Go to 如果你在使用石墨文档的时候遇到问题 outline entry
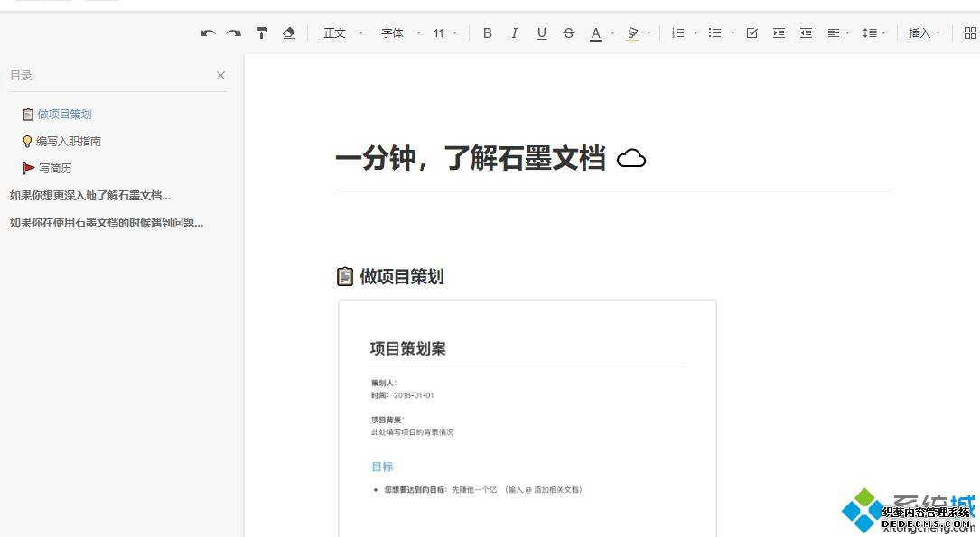This screenshot has height=537, width=980. [107, 222]
